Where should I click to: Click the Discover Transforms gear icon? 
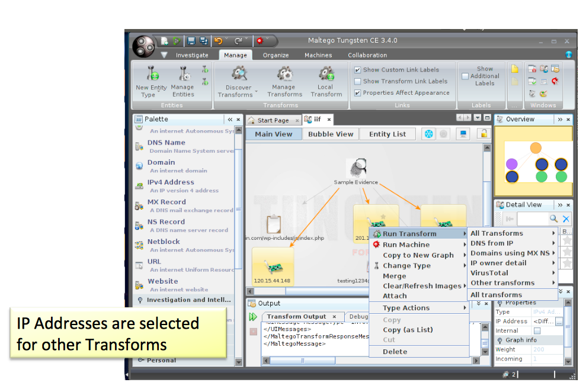pyautogui.click(x=239, y=73)
